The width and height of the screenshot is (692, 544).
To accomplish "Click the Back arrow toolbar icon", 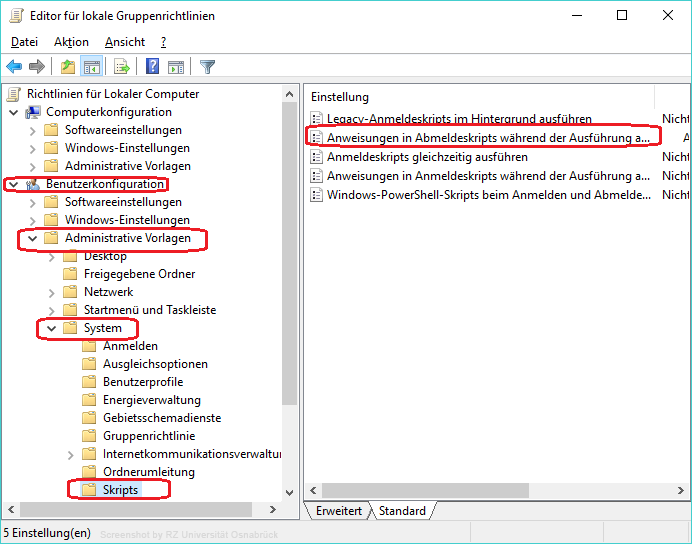I will [14, 67].
